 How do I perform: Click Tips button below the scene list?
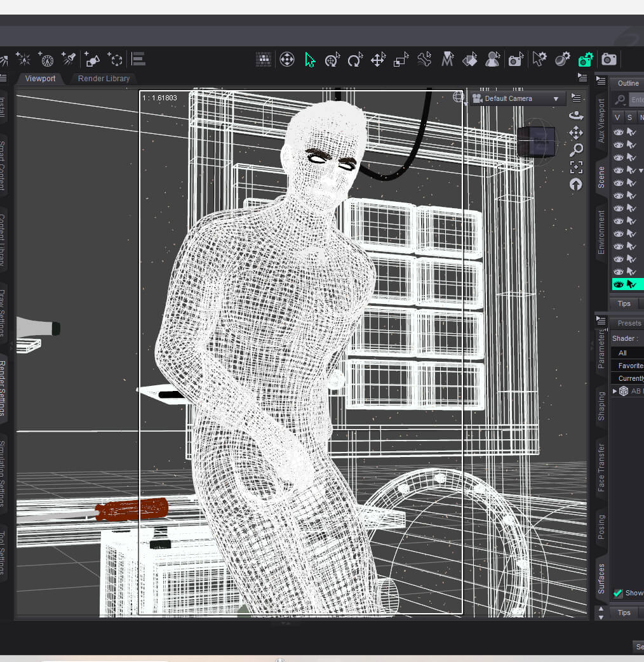pos(624,303)
